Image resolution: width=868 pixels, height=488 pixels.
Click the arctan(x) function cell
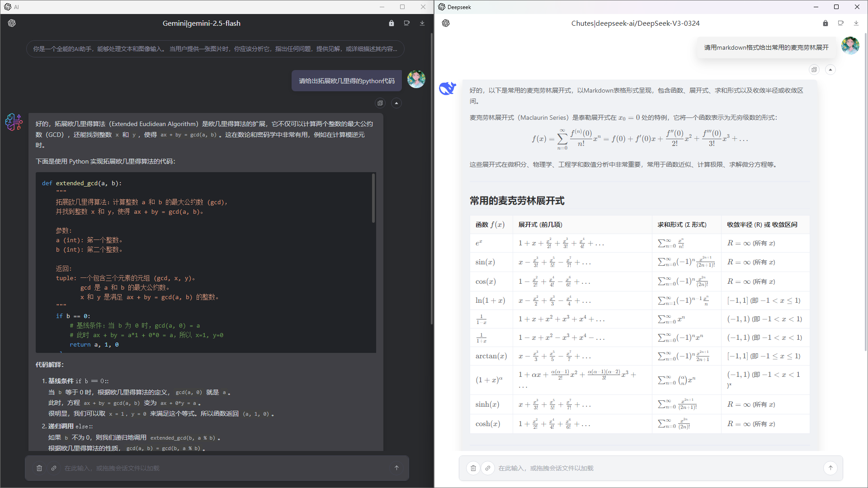click(x=491, y=356)
